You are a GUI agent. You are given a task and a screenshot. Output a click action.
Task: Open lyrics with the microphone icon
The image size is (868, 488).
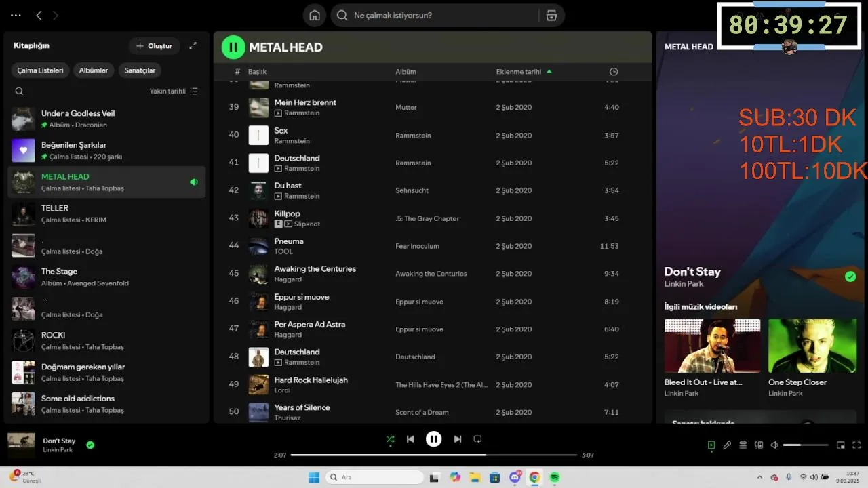point(727,445)
